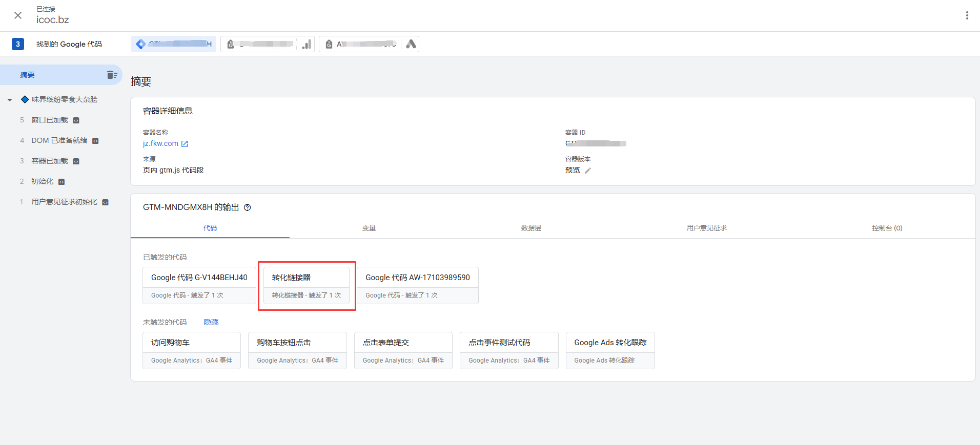Edit the container version with pencil icon
Image resolution: width=980 pixels, height=445 pixels.
pyautogui.click(x=588, y=171)
